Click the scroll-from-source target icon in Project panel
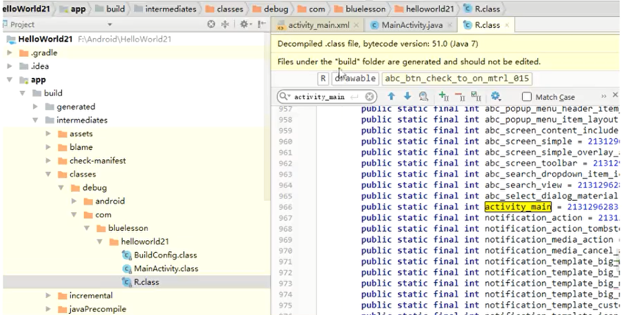Screen dimensions: 644x315 click(x=211, y=24)
